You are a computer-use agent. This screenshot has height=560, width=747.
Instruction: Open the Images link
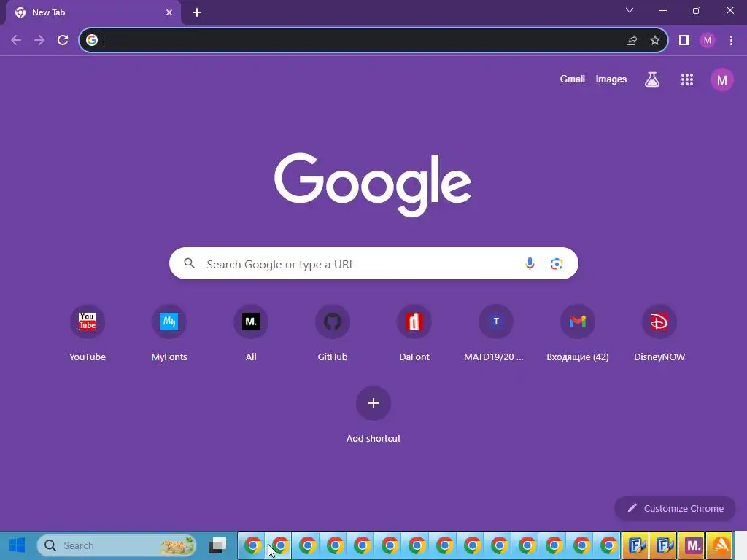click(x=611, y=79)
